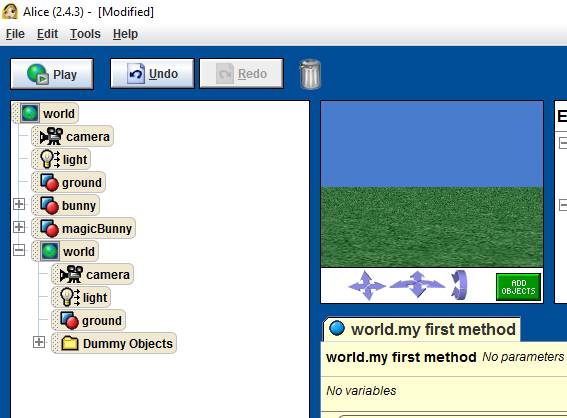Expand the bunny tree node
Image resolution: width=567 pixels, height=418 pixels.
(x=19, y=204)
